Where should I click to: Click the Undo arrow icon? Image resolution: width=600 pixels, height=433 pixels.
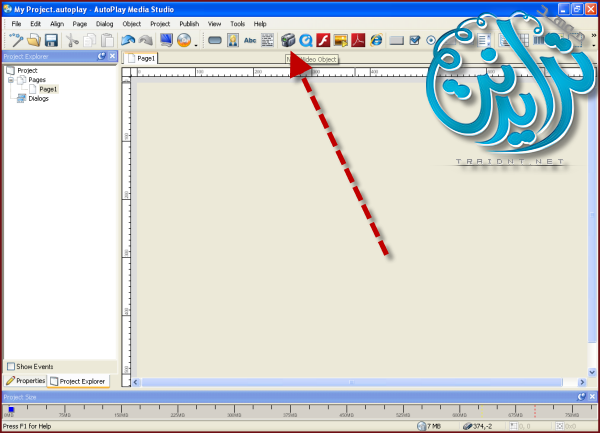128,40
